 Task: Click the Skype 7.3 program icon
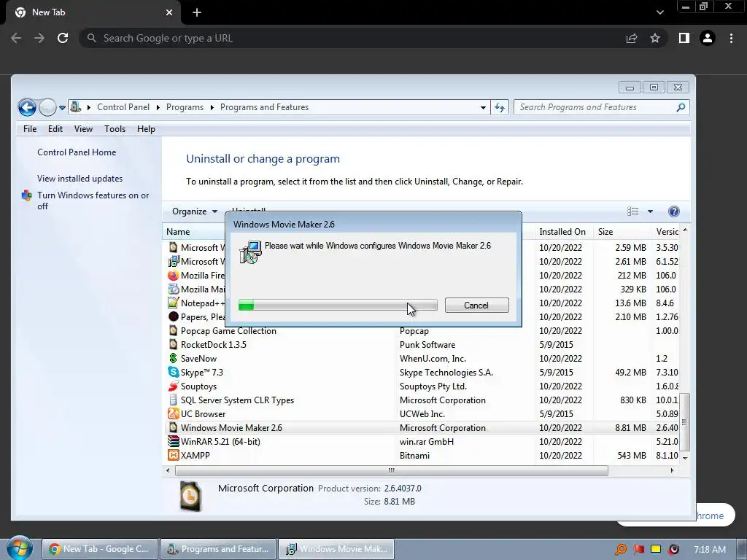point(173,373)
